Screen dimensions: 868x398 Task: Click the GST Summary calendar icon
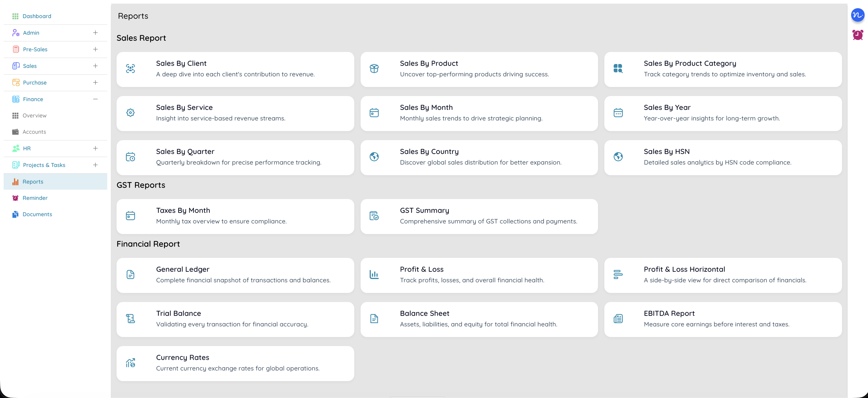click(374, 216)
